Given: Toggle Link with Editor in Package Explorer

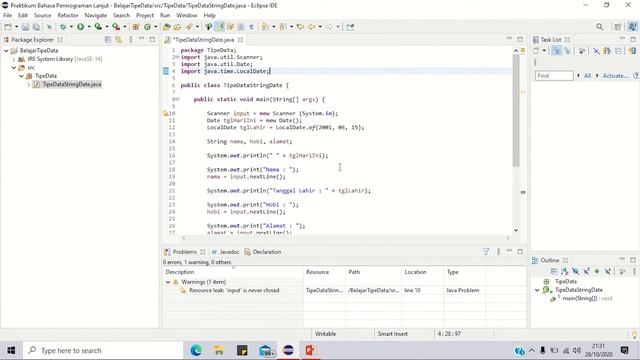Looking at the screenshot, I should (x=118, y=40).
